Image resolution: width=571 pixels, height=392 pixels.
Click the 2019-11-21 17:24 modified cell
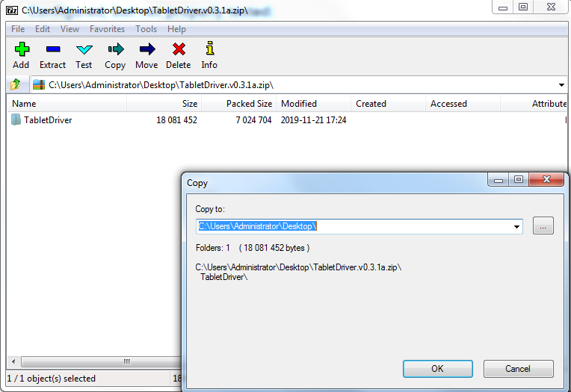314,120
